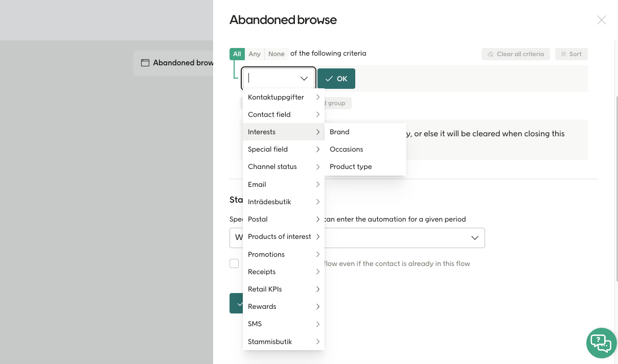618x364 pixels.
Task: Expand the Products of interest category
Action: 283,236
